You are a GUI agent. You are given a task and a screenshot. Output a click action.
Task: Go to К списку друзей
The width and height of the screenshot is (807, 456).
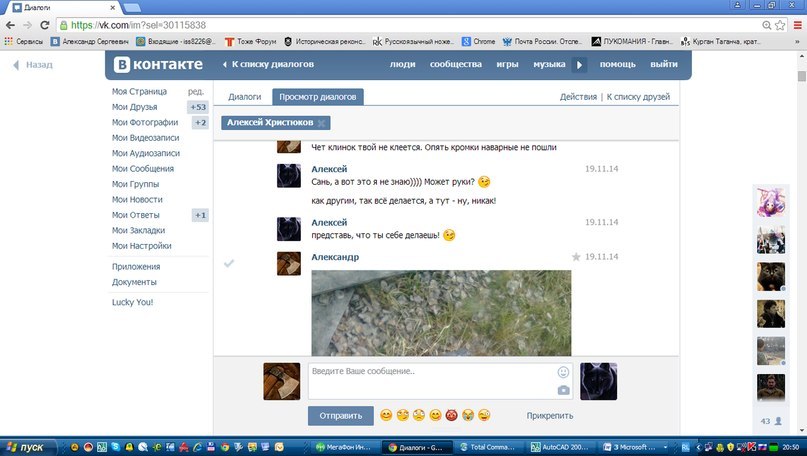click(638, 97)
